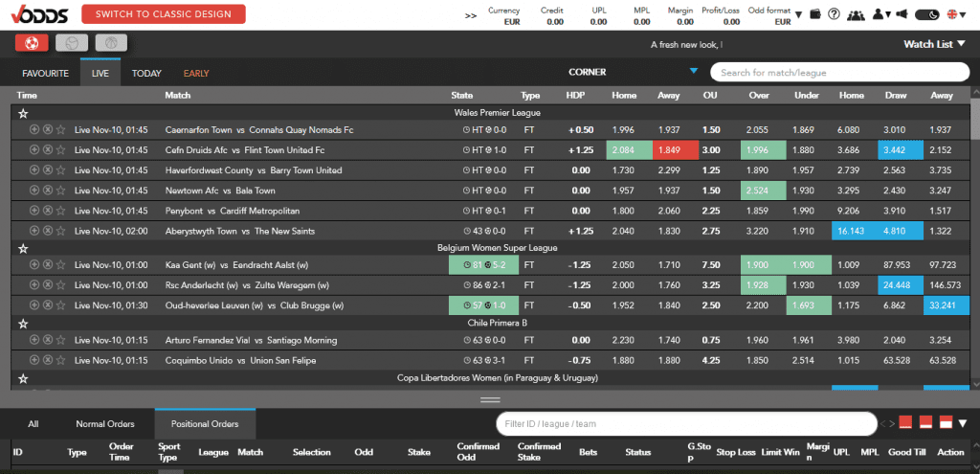980x474 pixels.
Task: Open the language flag dropdown
Action: point(955,14)
